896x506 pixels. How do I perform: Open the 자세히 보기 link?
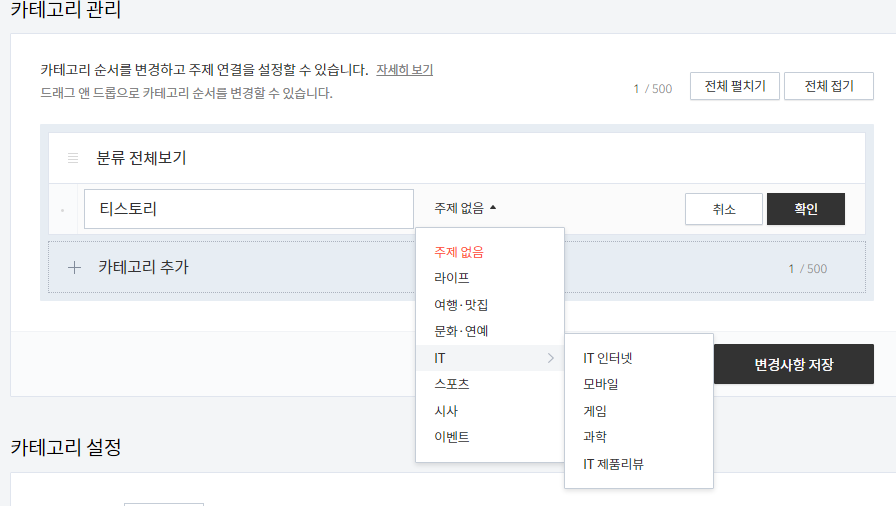point(405,70)
